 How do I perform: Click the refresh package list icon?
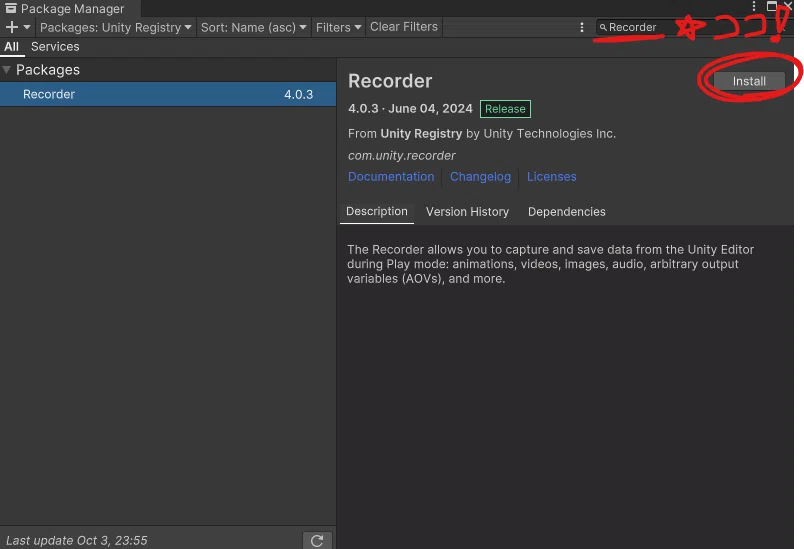click(x=317, y=540)
